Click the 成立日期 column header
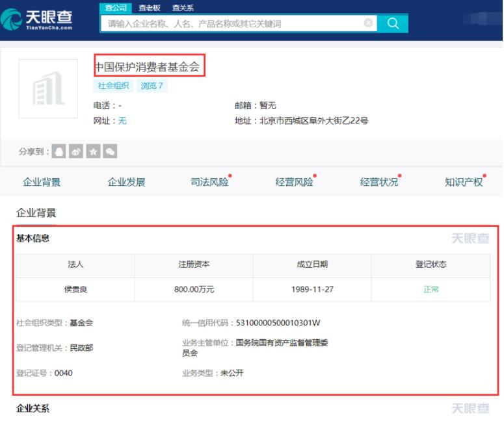Viewport: 504px width, 421px height. 312,264
